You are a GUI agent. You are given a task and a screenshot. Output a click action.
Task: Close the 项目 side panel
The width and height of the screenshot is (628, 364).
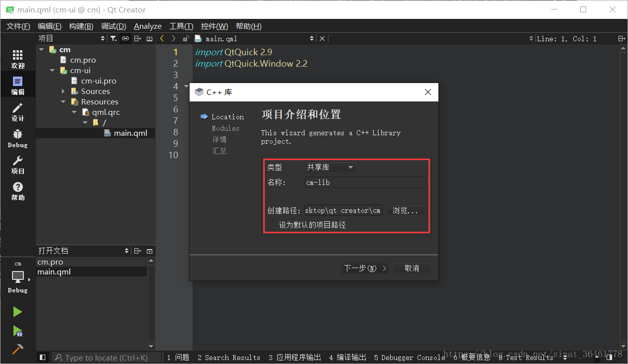[149, 38]
